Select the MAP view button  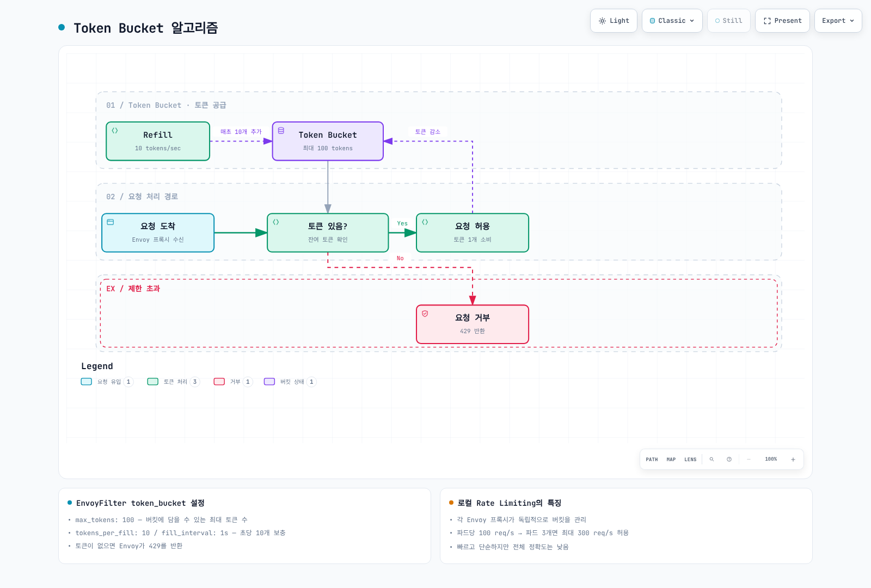pos(671,460)
